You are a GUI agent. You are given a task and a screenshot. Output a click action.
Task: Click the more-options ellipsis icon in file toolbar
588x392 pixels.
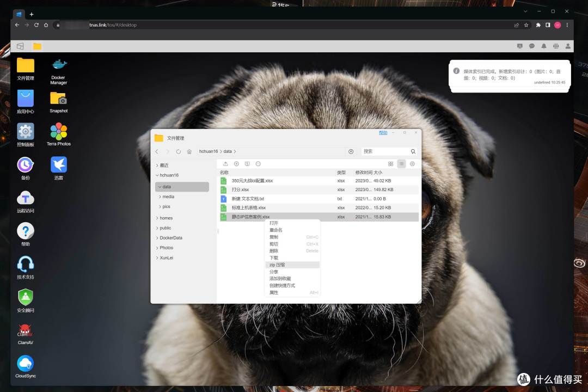pyautogui.click(x=258, y=164)
